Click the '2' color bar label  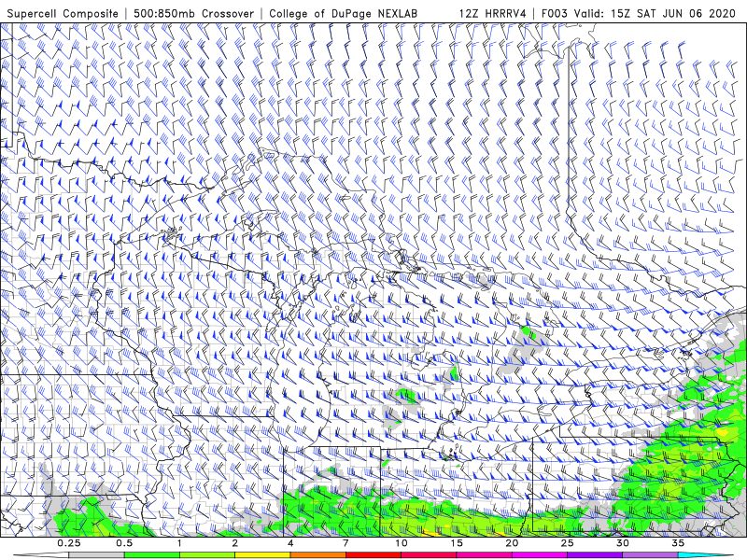coord(235,543)
